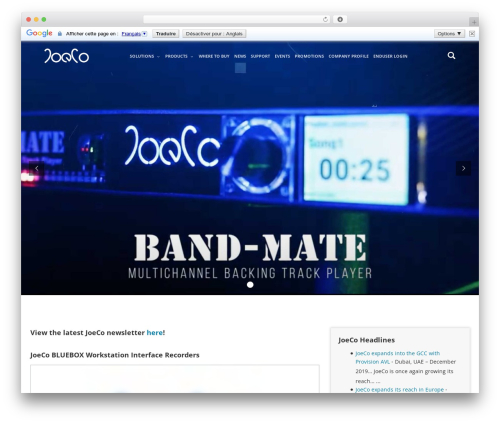The image size is (500, 423).
Task: Click the Google logo in translate bar
Action: (x=39, y=33)
